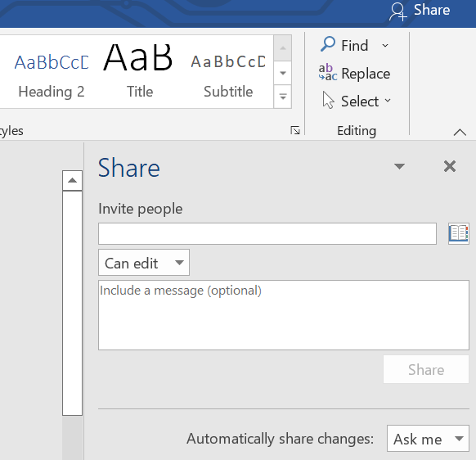476x460 pixels.
Task: Click the Share person icon in title bar
Action: click(397, 11)
